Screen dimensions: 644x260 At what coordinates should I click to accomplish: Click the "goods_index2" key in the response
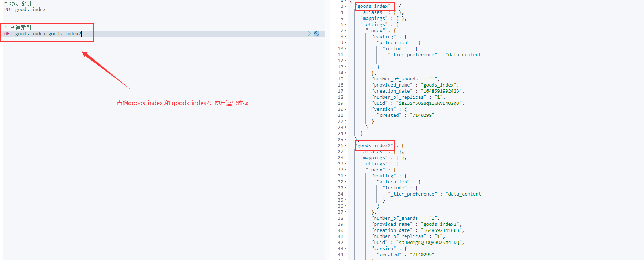[374, 146]
